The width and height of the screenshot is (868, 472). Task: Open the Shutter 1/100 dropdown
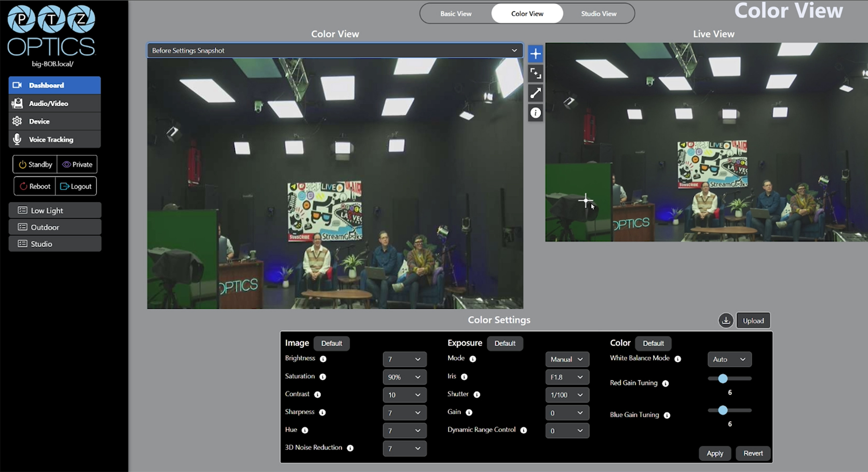point(567,395)
